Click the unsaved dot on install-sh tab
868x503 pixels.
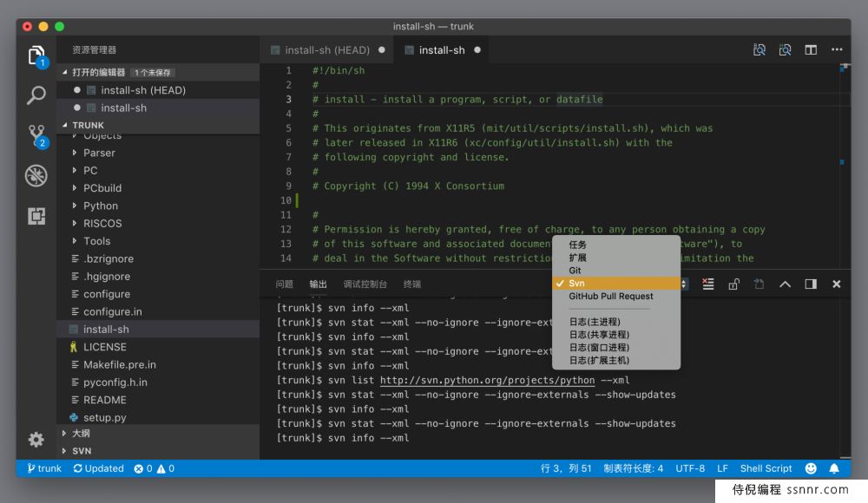477,49
